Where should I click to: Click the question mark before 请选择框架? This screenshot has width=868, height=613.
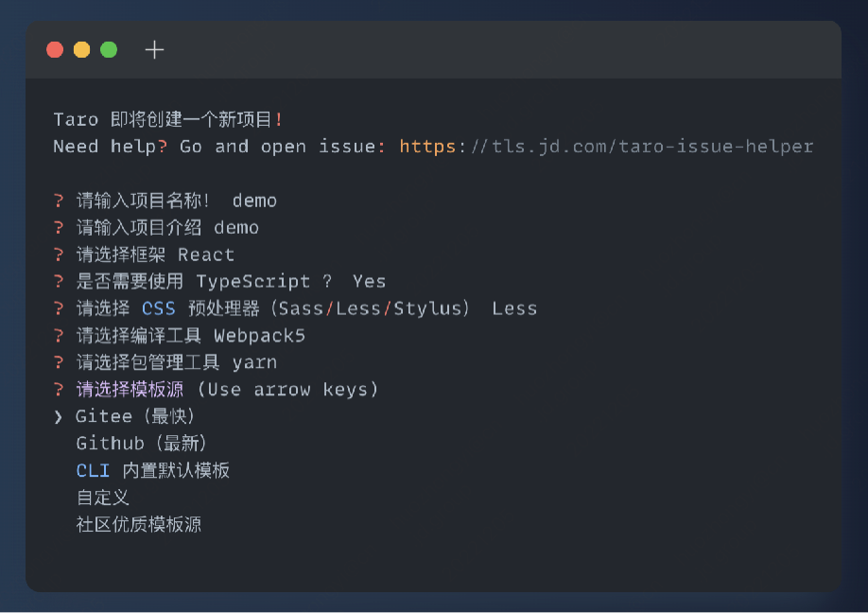[x=58, y=254]
